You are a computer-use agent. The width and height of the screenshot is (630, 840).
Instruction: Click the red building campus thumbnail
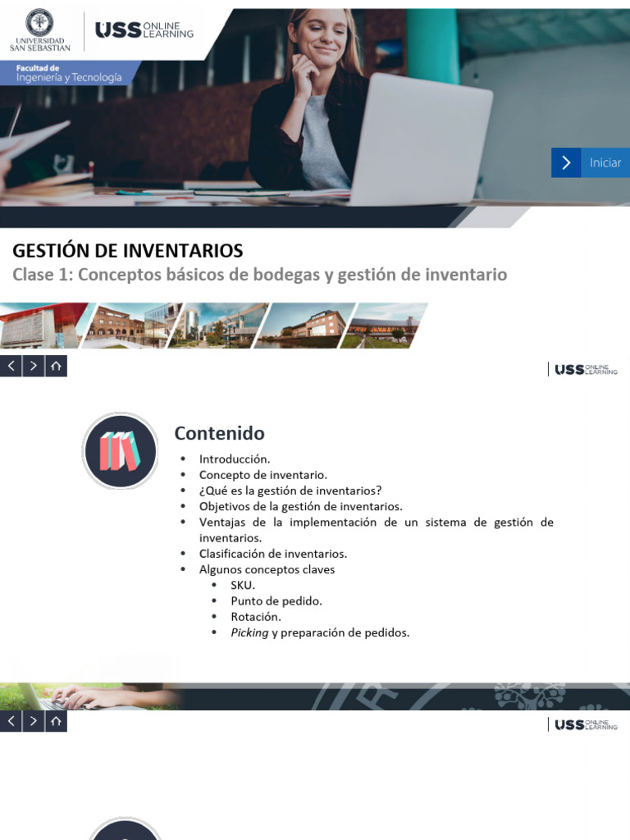(42, 326)
